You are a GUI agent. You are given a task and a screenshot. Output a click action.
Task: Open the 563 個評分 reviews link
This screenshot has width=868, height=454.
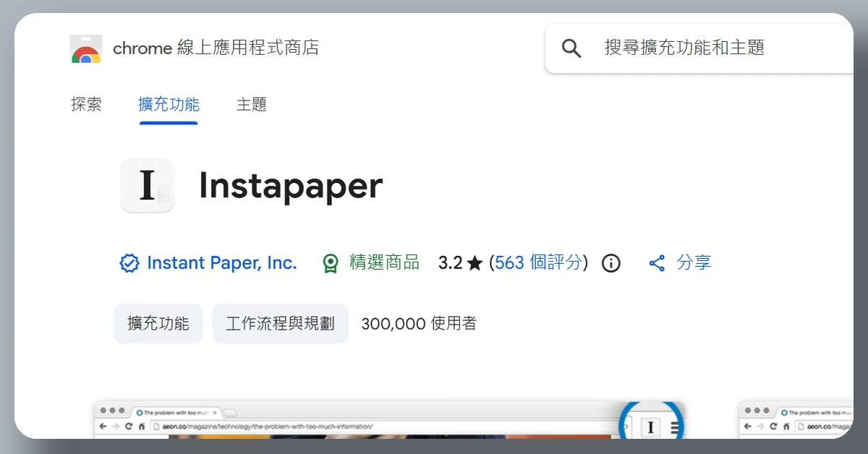pos(539,262)
